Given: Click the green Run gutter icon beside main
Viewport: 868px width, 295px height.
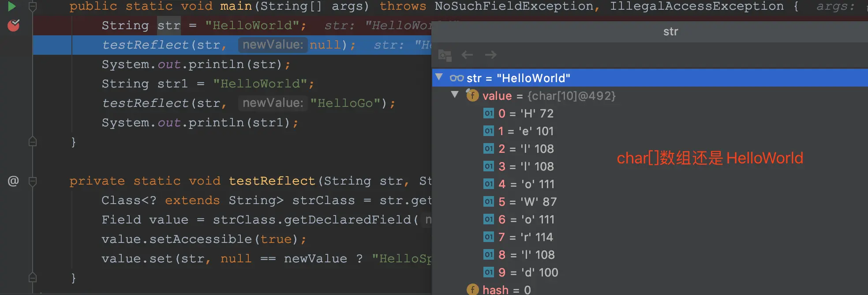Looking at the screenshot, I should click(x=12, y=6).
